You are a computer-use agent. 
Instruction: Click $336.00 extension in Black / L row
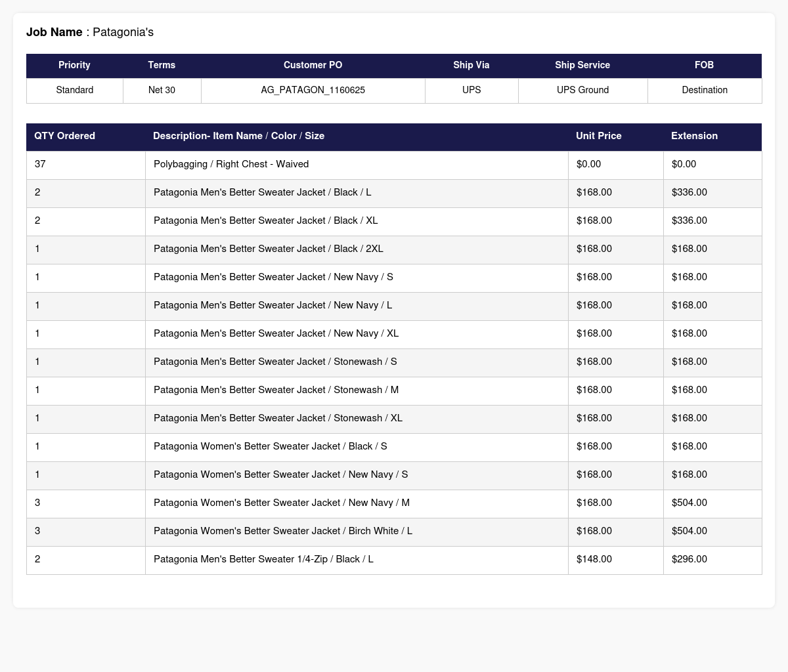click(x=712, y=193)
